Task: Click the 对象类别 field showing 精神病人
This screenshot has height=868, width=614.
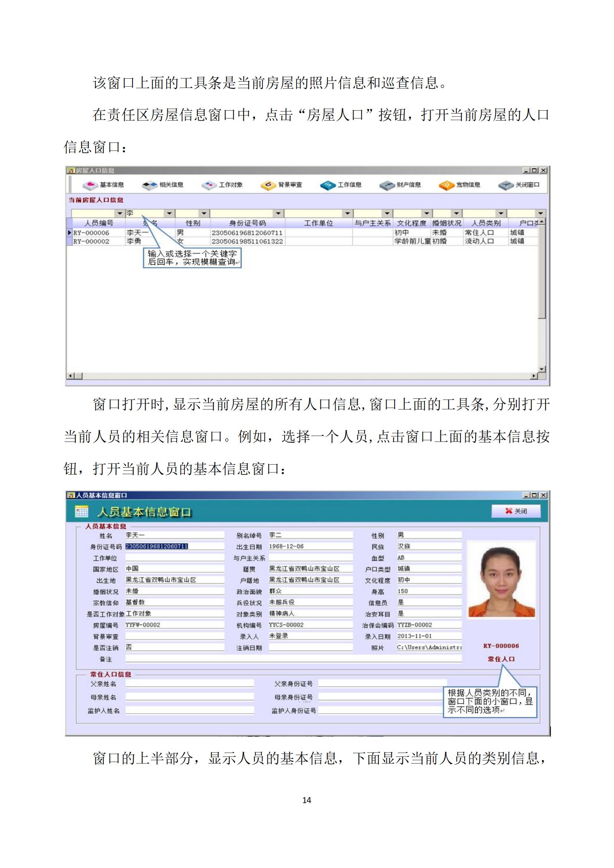Action: 310,613
